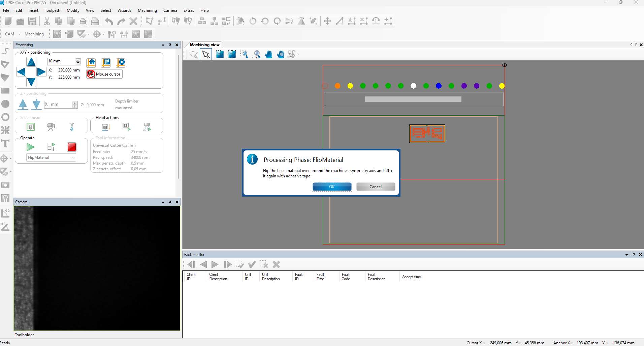Click the undo arrow in the toolbar
This screenshot has width=644, height=346.
pos(109,21)
